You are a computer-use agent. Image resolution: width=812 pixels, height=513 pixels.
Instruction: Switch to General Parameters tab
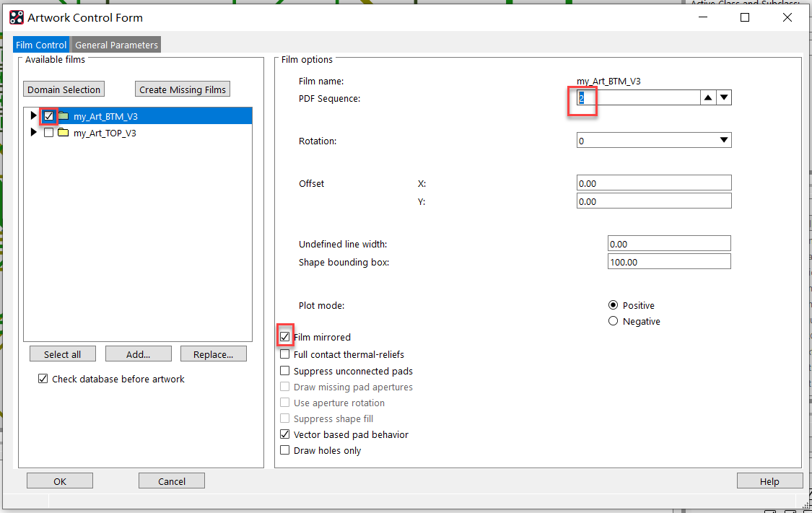116,45
